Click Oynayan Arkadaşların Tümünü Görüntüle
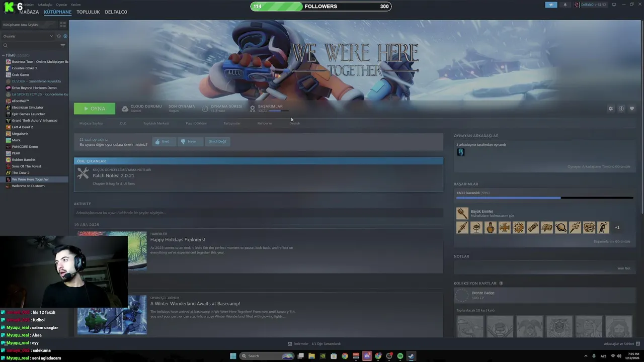The height and width of the screenshot is (362, 644). 599,166
